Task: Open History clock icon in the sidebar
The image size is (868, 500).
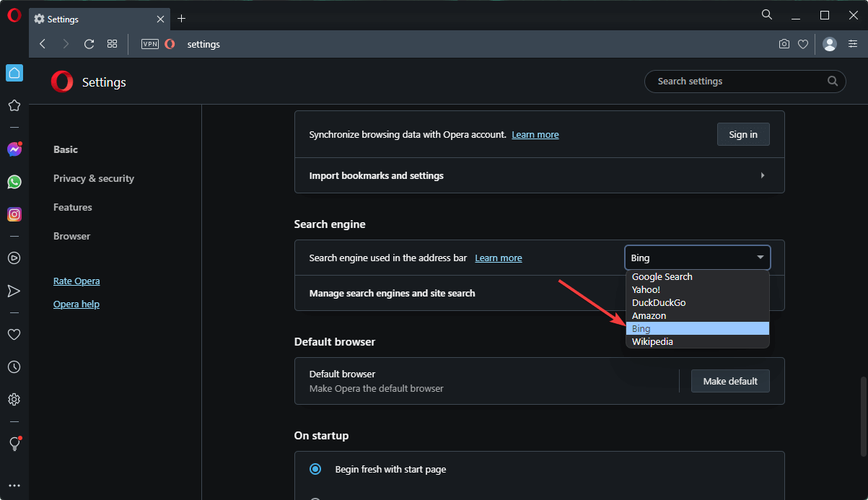Action: coord(14,367)
